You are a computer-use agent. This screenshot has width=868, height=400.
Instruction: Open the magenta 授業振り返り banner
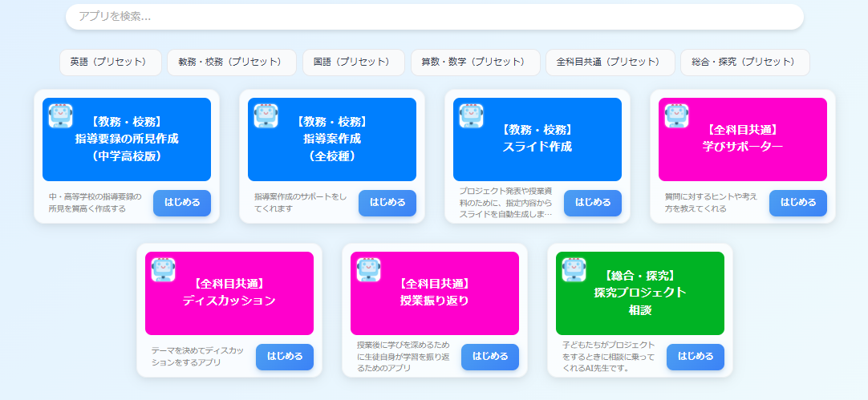coord(435,293)
